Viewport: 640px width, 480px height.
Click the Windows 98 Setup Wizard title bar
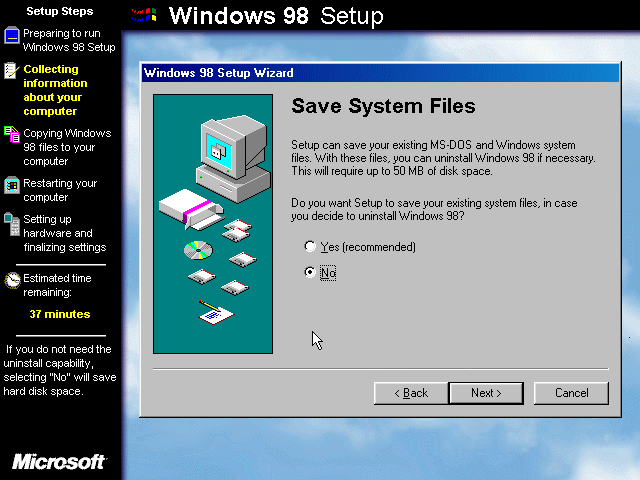tap(380, 73)
